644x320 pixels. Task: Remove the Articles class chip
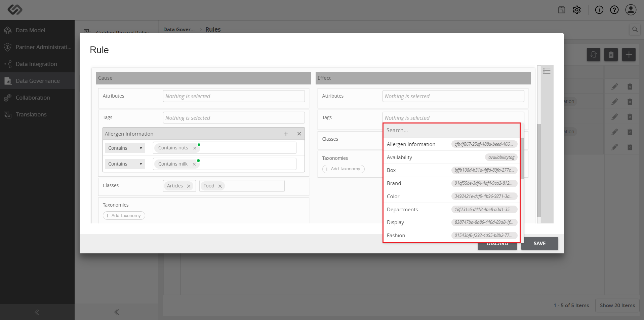189,186
